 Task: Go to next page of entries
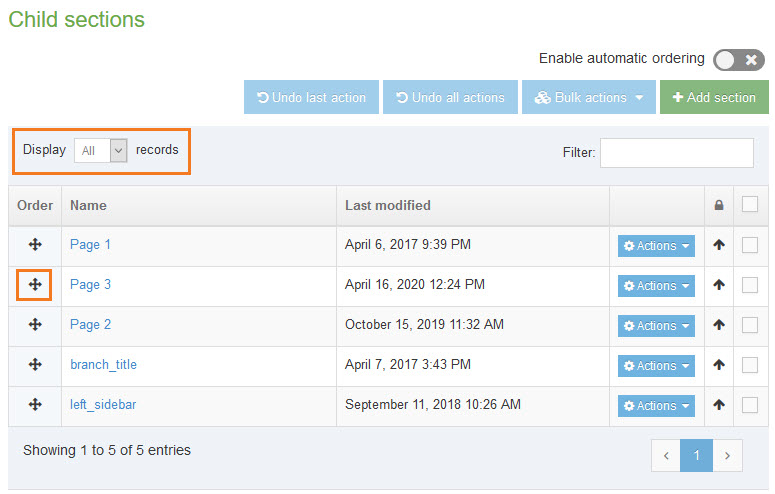727,455
